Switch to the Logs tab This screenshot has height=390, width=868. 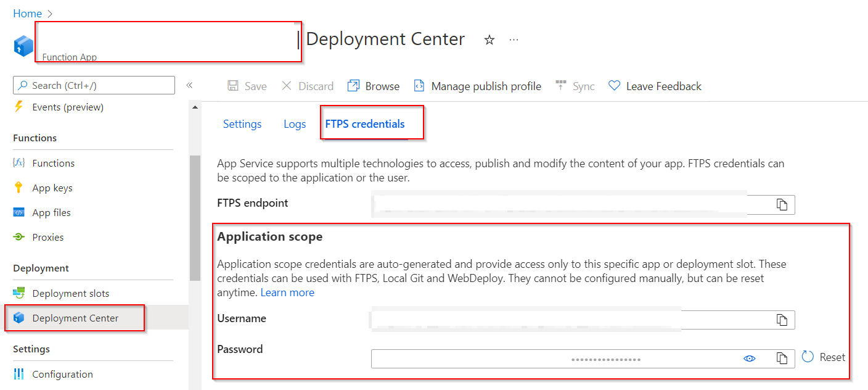point(295,124)
